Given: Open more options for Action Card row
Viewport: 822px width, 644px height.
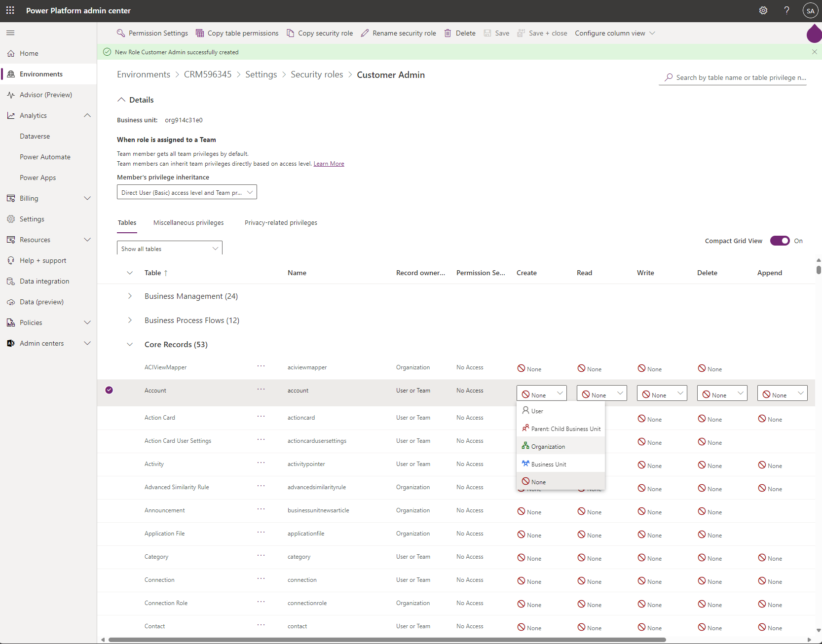Looking at the screenshot, I should click(x=261, y=417).
